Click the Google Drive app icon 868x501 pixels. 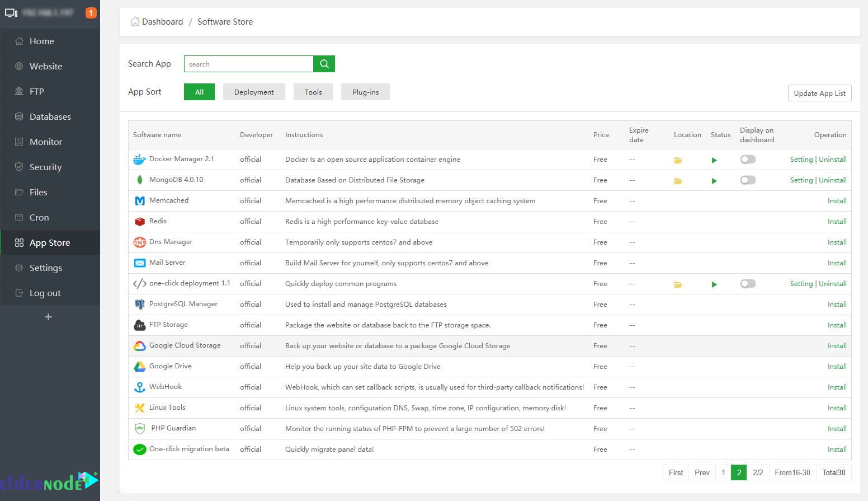139,366
